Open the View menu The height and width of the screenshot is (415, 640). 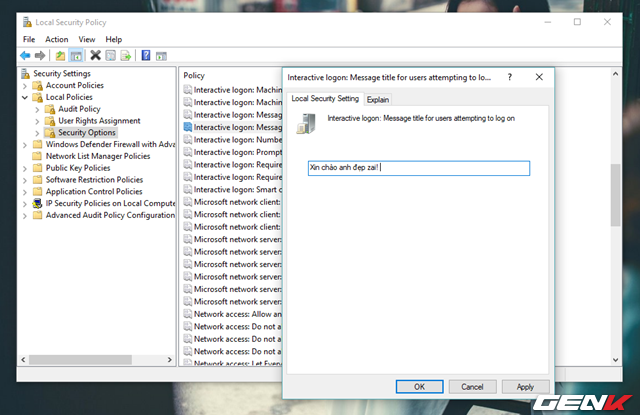pos(87,39)
